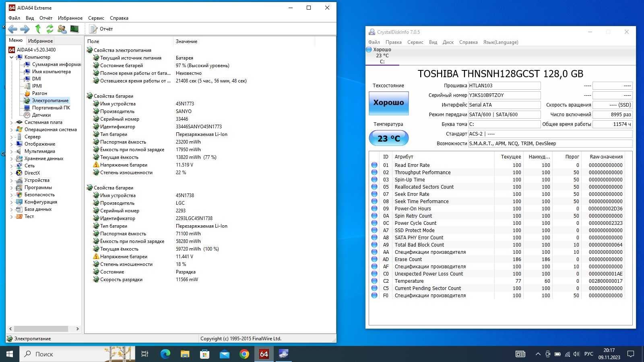Screen dimensions: 644x362
Task: Select the Электропитание tree item
Action: pos(50,101)
